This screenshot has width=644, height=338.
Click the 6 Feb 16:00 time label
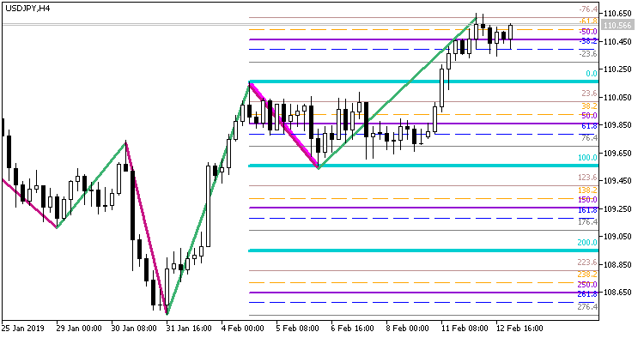pos(352,329)
